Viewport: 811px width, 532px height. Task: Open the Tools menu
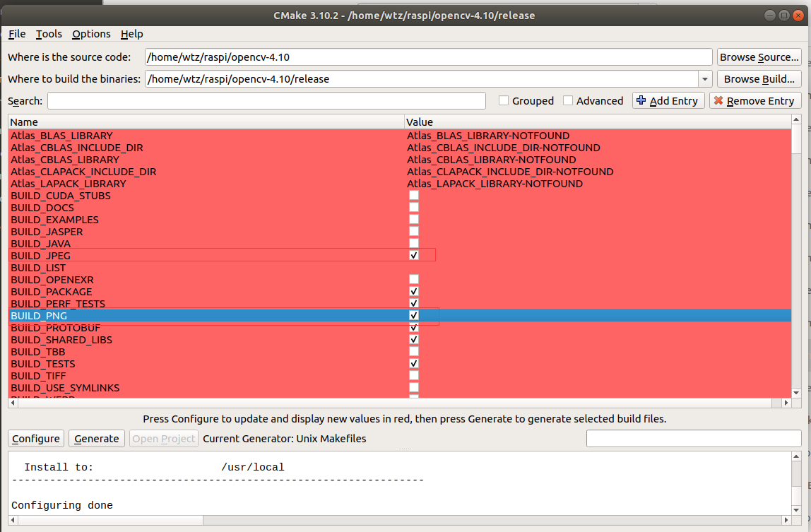click(x=48, y=33)
